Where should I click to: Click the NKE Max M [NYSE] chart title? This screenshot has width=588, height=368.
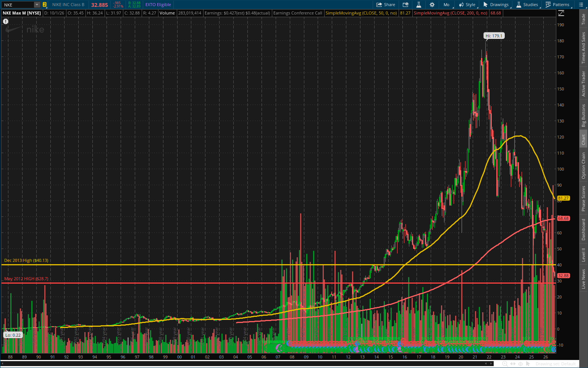point(22,13)
